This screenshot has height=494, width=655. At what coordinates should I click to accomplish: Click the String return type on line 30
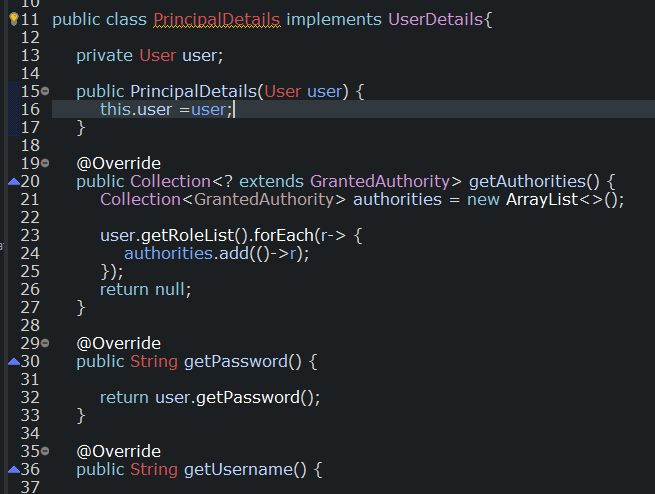pyautogui.click(x=154, y=362)
